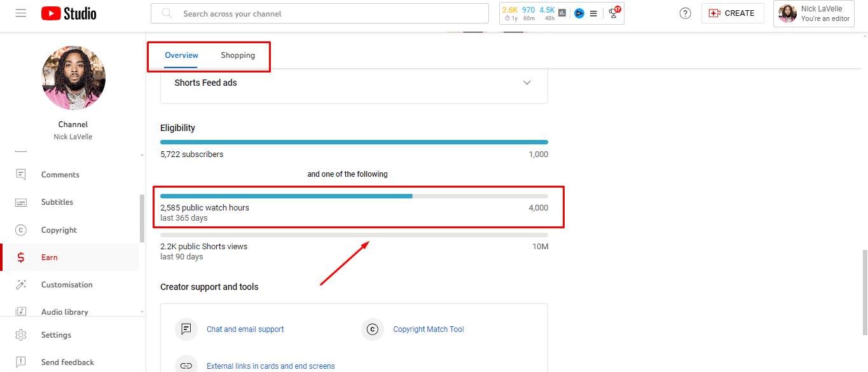Click the Earn dollar sign icon
The width and height of the screenshot is (868, 372).
[21, 258]
